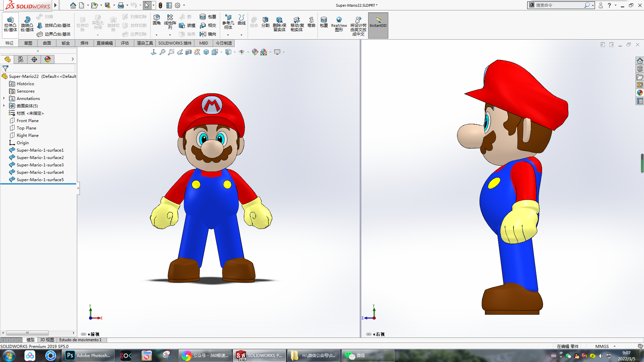This screenshot has height=362, width=644.
Task: Toggle the Hide/Show Items eye icon
Action: [242, 52]
